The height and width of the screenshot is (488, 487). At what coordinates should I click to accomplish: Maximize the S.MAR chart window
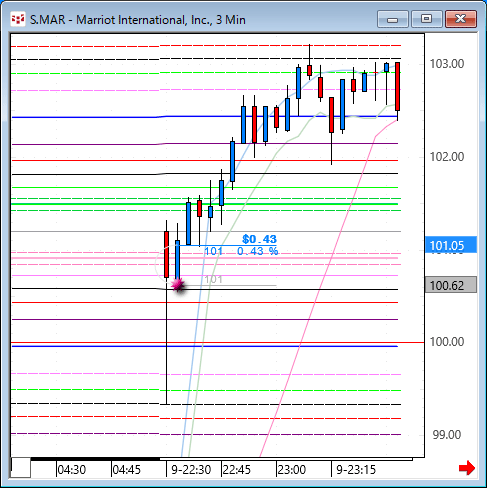(x=427, y=19)
